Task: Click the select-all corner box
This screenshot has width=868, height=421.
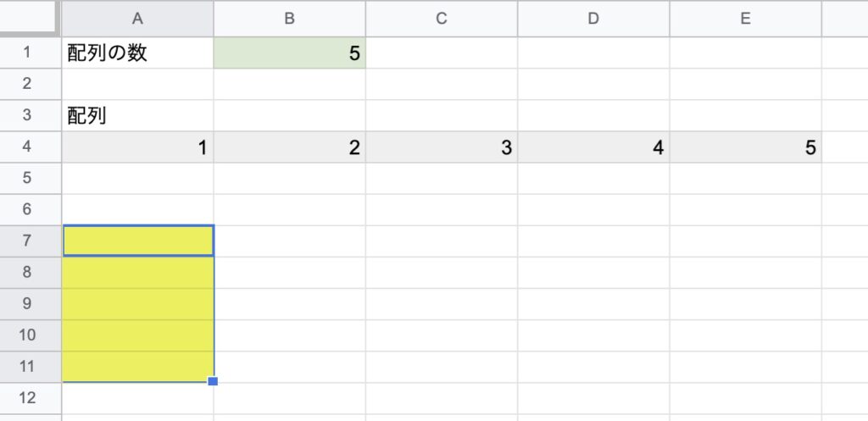Action: pos(30,19)
